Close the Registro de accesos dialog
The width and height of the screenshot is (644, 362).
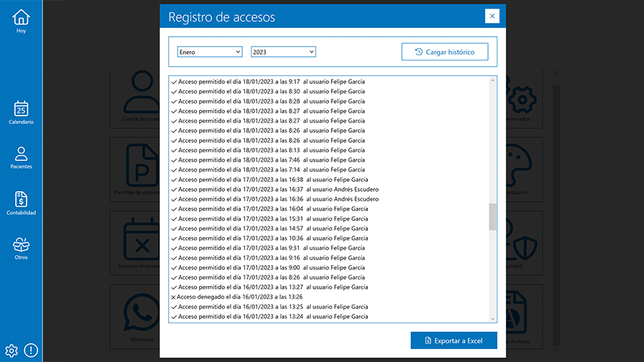pos(492,16)
